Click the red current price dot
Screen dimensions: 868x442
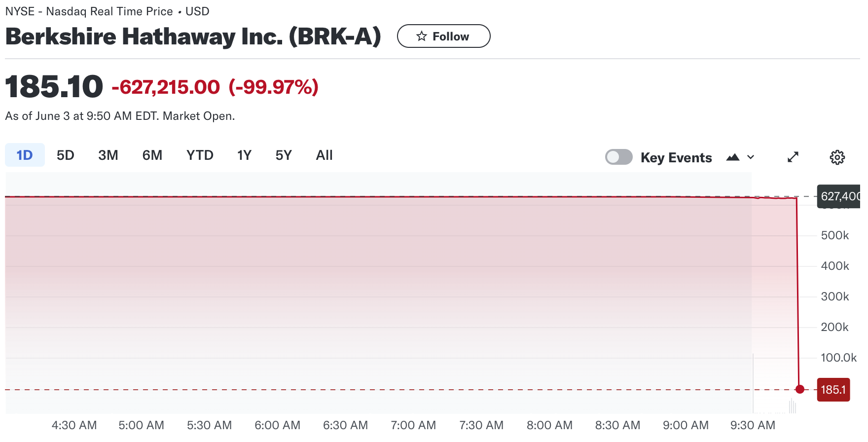click(800, 389)
